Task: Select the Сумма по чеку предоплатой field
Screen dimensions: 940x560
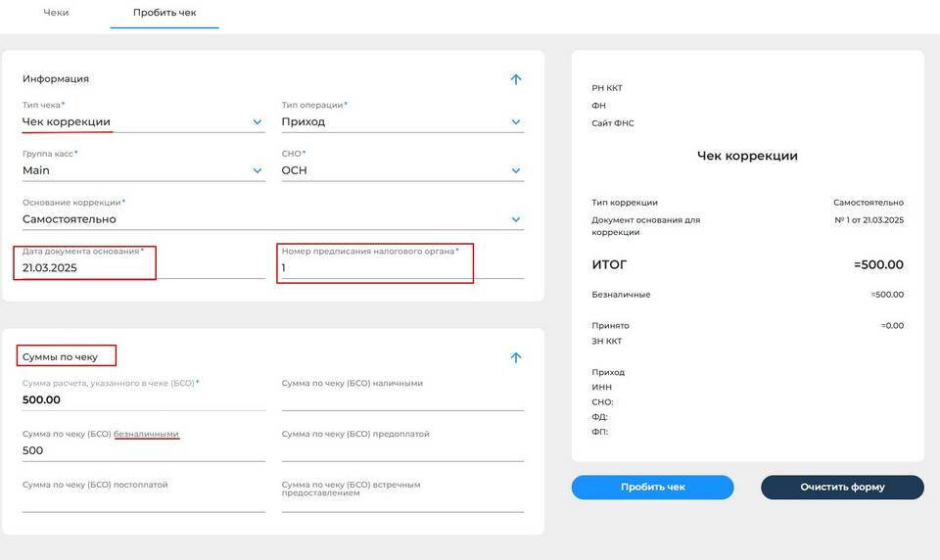Action: coord(401,451)
